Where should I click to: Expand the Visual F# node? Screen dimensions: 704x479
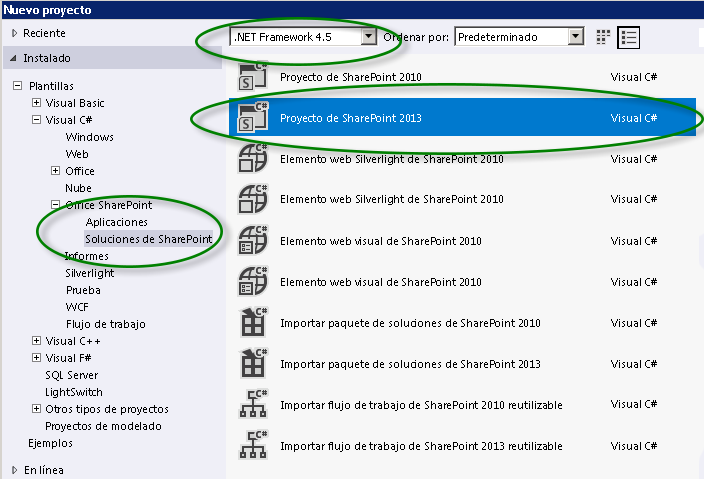click(36, 358)
